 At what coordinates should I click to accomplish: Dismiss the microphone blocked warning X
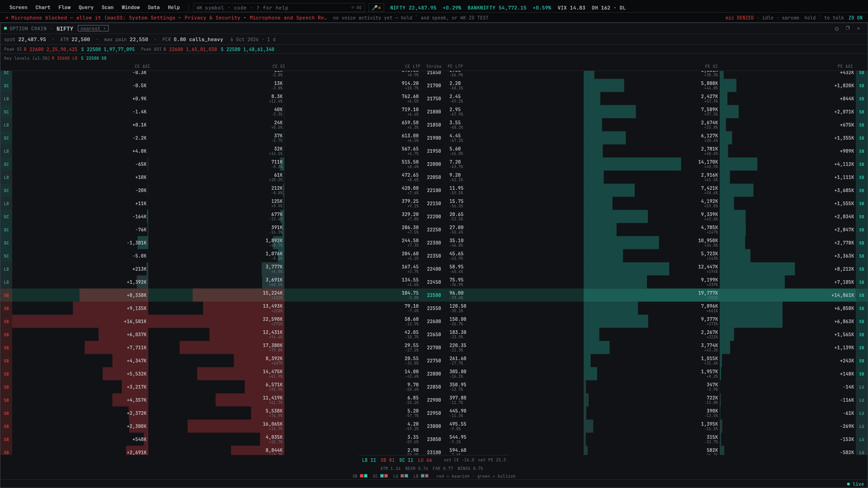(7, 18)
